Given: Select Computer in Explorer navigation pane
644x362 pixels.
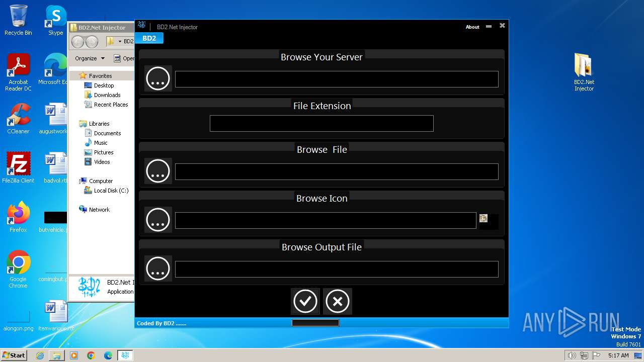Looking at the screenshot, I should pos(101,181).
